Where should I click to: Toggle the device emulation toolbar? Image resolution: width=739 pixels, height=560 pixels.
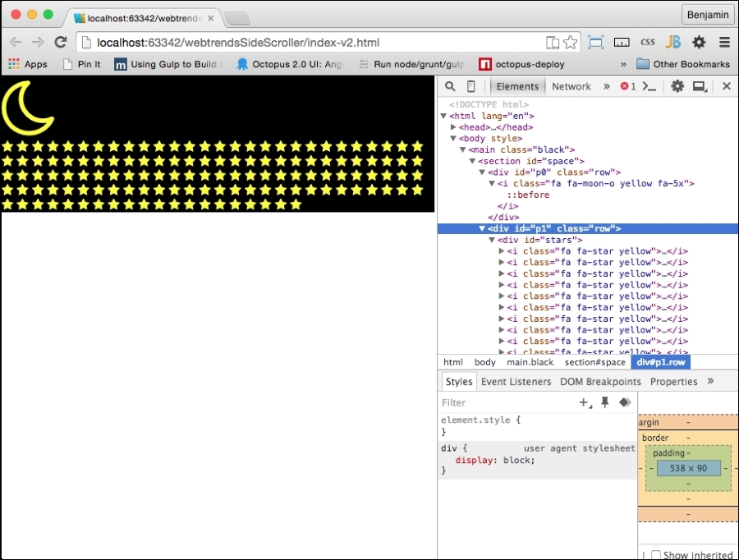pyautogui.click(x=470, y=85)
